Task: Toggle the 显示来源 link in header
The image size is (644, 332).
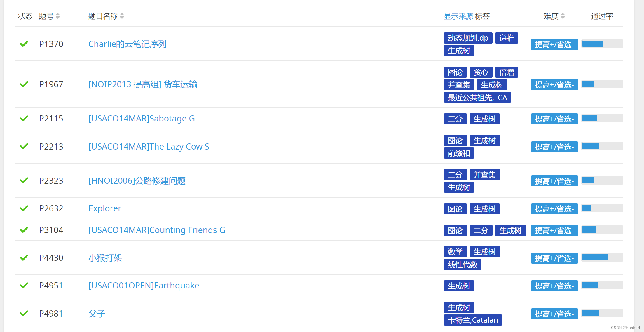Action: (x=458, y=16)
